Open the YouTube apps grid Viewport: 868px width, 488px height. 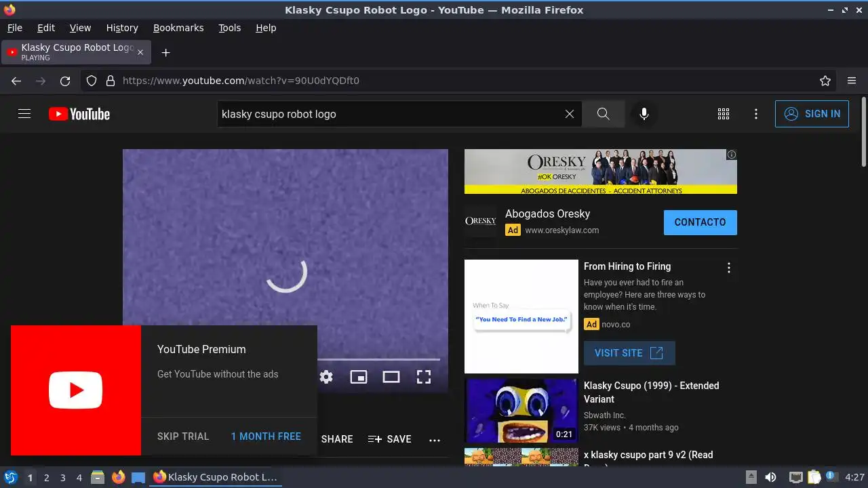[724, 114]
